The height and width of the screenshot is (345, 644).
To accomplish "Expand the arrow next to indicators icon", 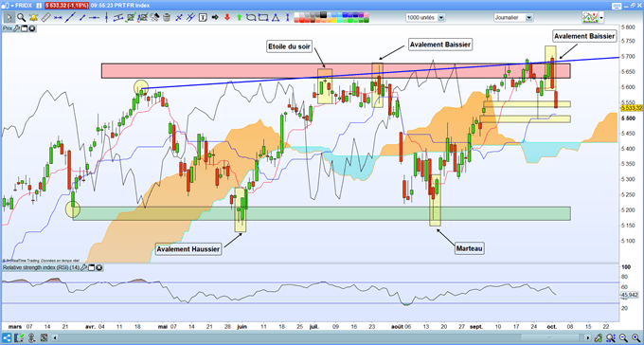I will [601, 18].
